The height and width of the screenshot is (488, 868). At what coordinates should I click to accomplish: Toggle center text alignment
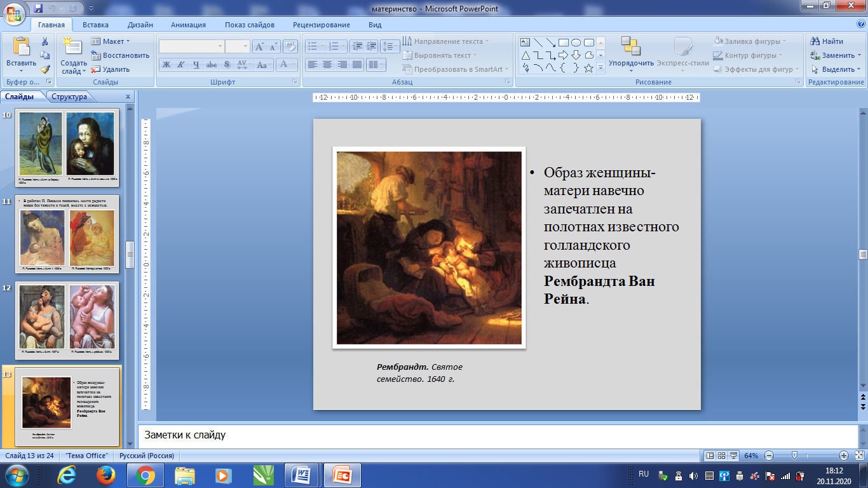(x=327, y=64)
